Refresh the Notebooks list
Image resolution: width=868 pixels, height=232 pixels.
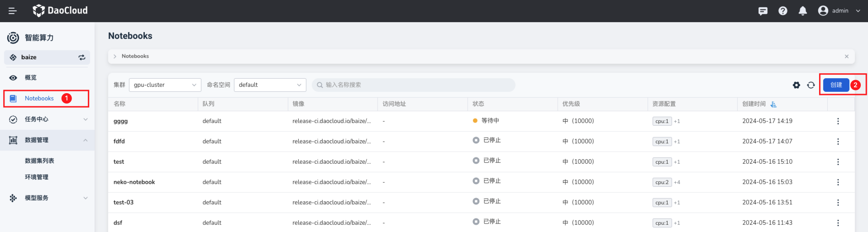click(811, 85)
